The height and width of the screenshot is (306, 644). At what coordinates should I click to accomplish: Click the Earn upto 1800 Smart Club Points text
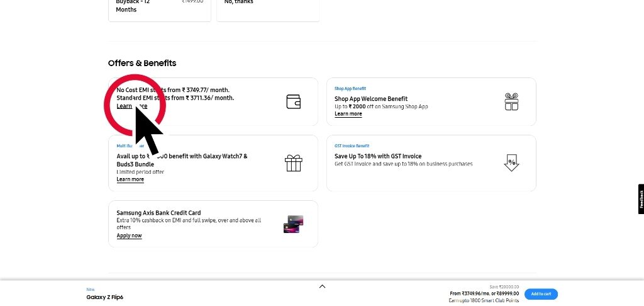click(484, 300)
